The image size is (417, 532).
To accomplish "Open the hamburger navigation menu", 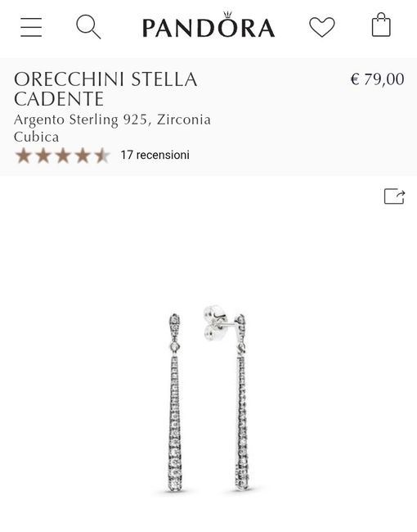I will point(31,27).
